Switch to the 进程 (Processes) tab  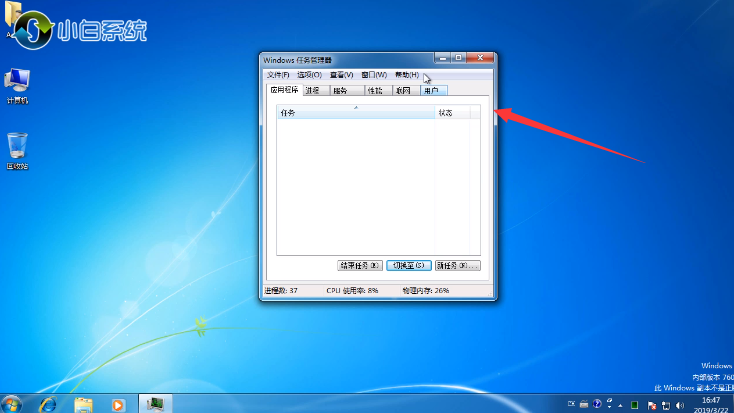(313, 90)
